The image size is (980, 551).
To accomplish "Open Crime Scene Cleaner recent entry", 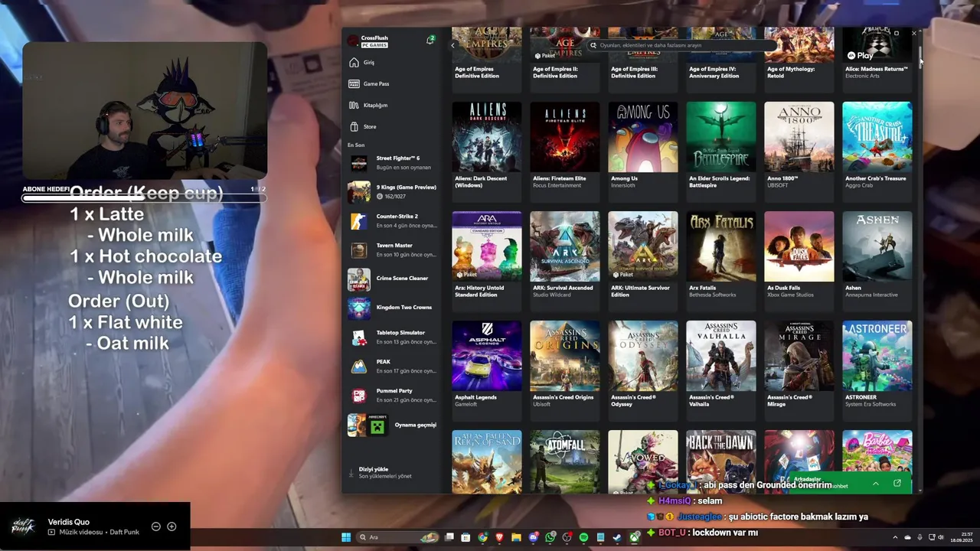I will click(x=393, y=279).
